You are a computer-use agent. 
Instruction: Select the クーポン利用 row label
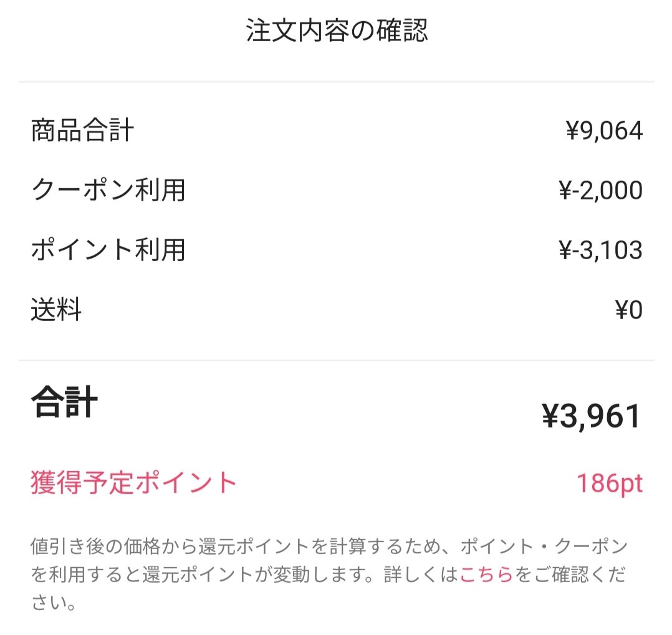(x=108, y=190)
